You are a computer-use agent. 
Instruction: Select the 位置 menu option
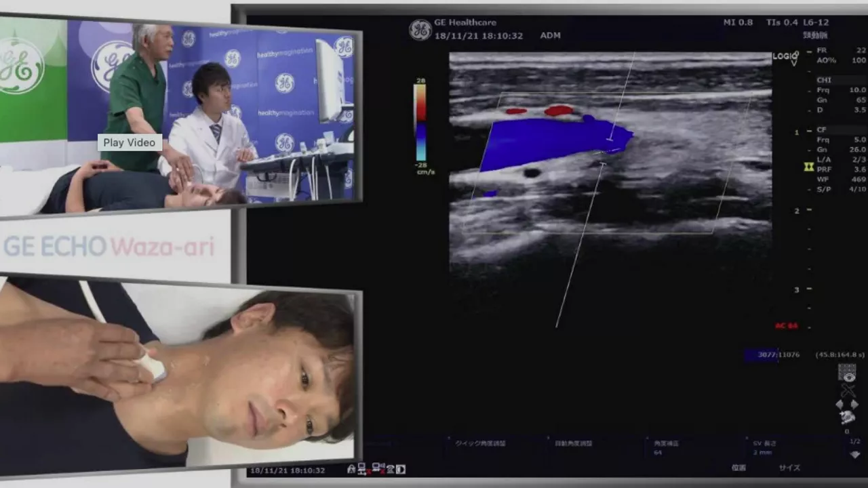(x=738, y=468)
